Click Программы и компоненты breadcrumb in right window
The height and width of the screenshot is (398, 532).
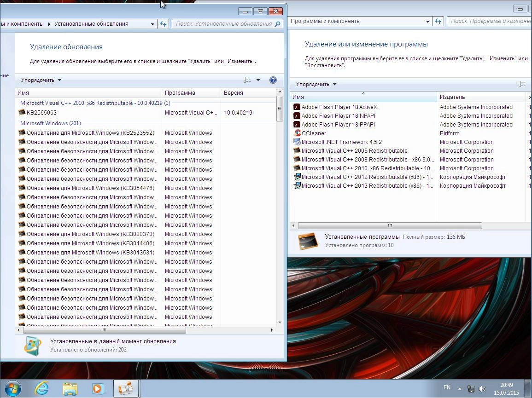click(325, 21)
